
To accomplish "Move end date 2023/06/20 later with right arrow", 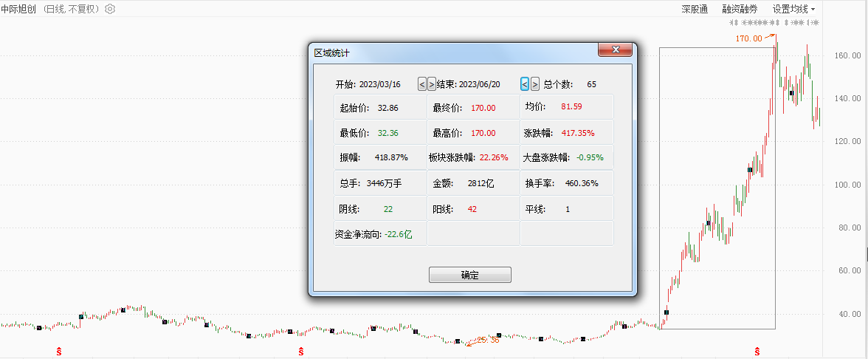I will (535, 84).
